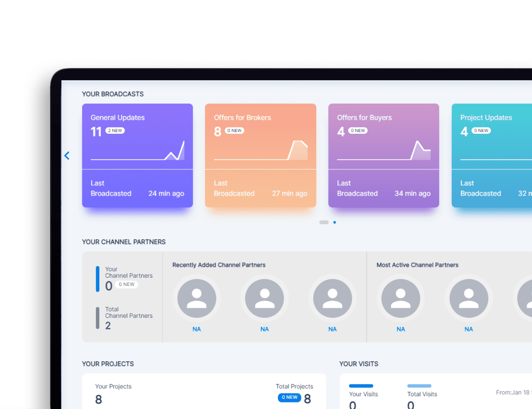Click the From:Jan 18 date range in Your Visits
The image size is (532, 409).
tap(513, 393)
